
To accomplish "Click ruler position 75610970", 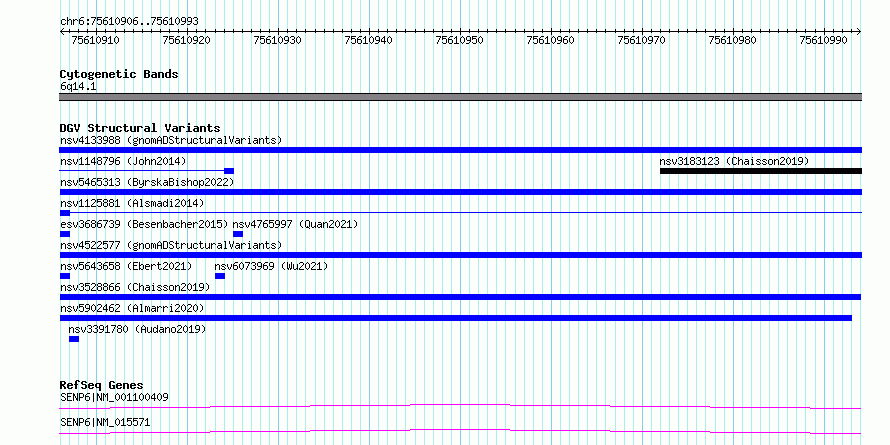I will (641, 40).
